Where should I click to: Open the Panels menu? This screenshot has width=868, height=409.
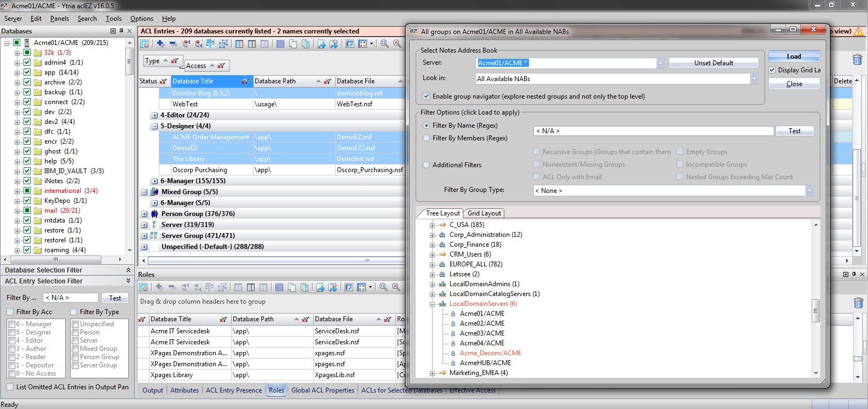(59, 19)
